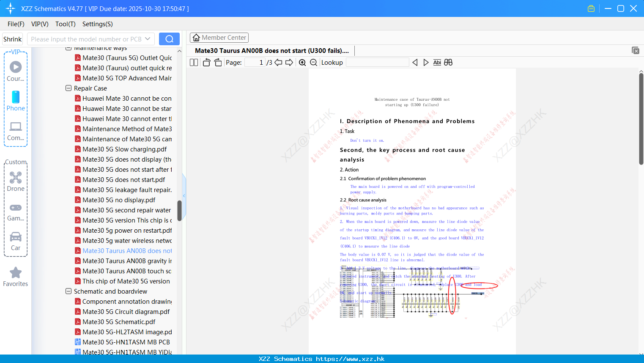Go to previous page arrow

278,63
